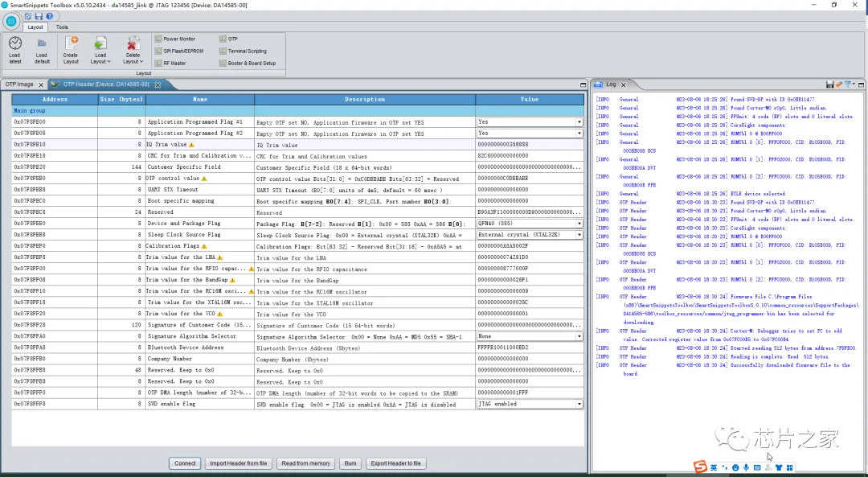This screenshot has height=477, width=868.
Task: Click the Burn button
Action: (x=350, y=463)
